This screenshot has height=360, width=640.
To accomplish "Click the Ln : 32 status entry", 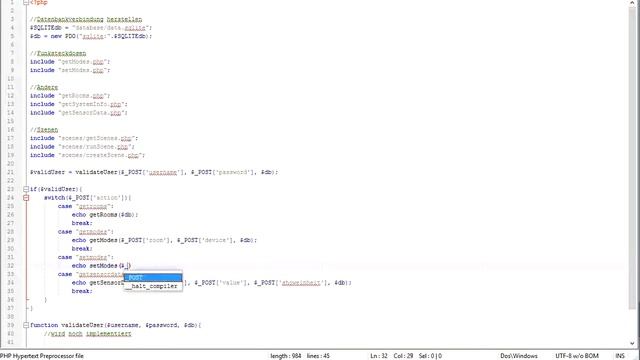I will tap(378, 356).
